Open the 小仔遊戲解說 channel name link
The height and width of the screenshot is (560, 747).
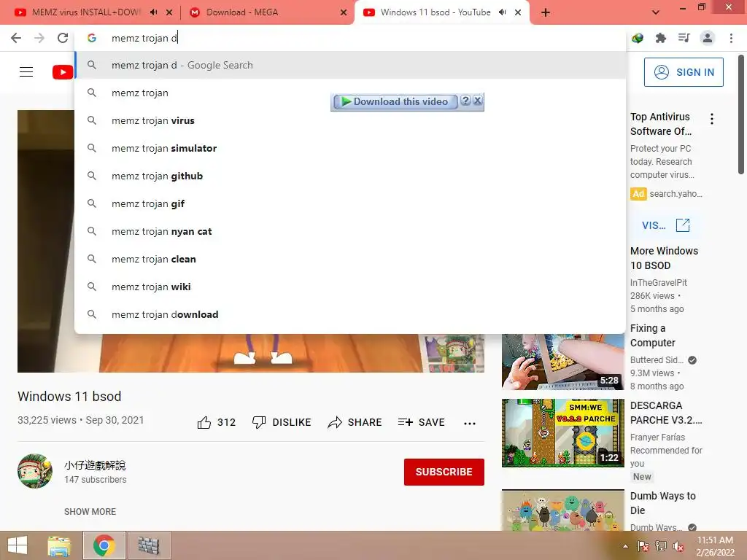coord(95,465)
